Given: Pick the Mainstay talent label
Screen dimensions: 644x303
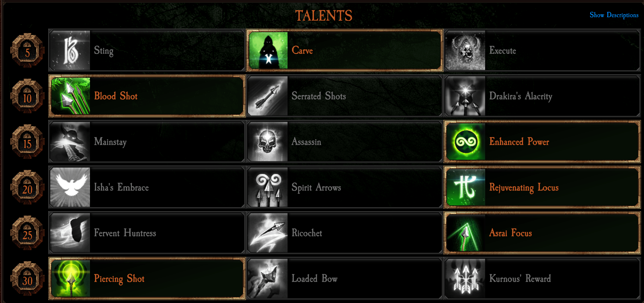Looking at the screenshot, I should click(110, 142).
